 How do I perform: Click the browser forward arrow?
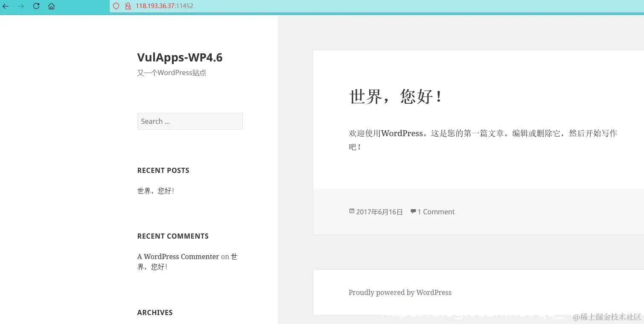pyautogui.click(x=21, y=6)
